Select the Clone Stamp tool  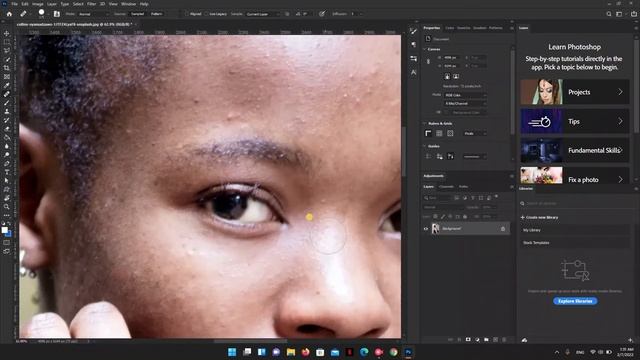pos(7,111)
